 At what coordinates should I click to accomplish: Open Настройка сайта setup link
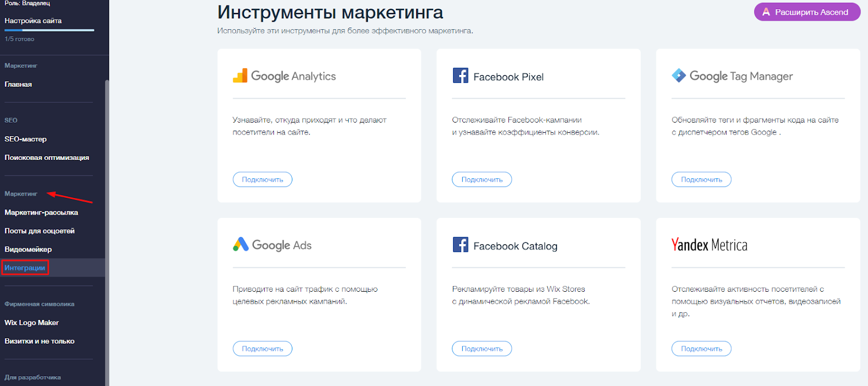(x=33, y=21)
